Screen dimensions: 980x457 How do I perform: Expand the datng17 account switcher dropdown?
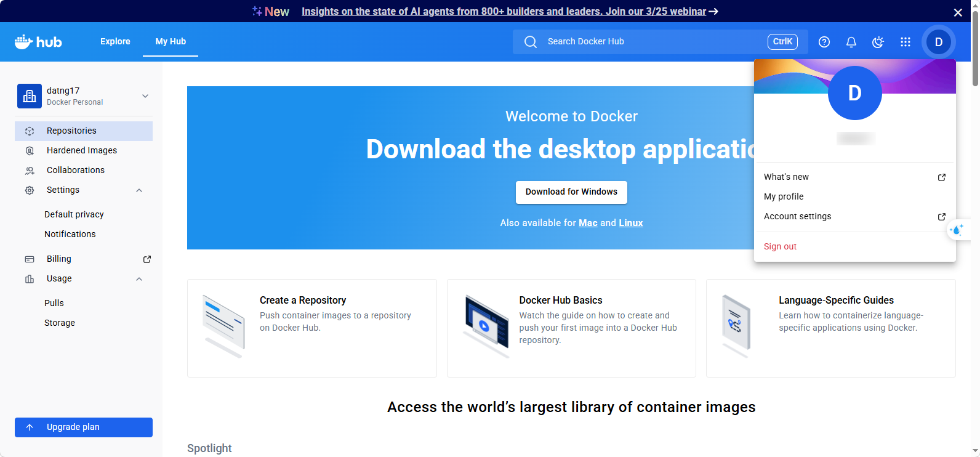pyautogui.click(x=145, y=96)
